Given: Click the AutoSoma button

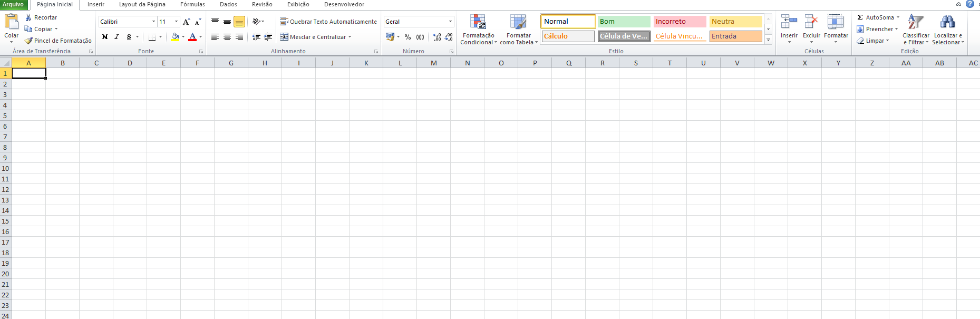Looking at the screenshot, I should point(876,17).
